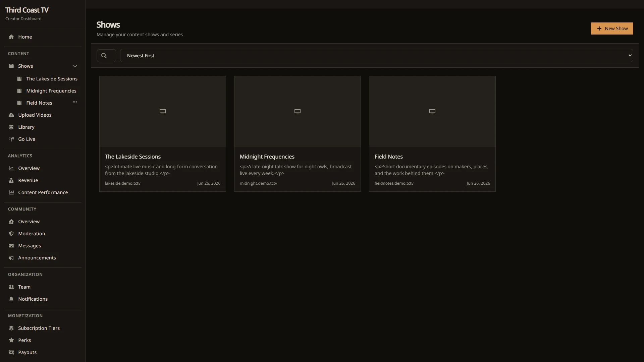Click the Moderation shield icon

[x=11, y=234]
